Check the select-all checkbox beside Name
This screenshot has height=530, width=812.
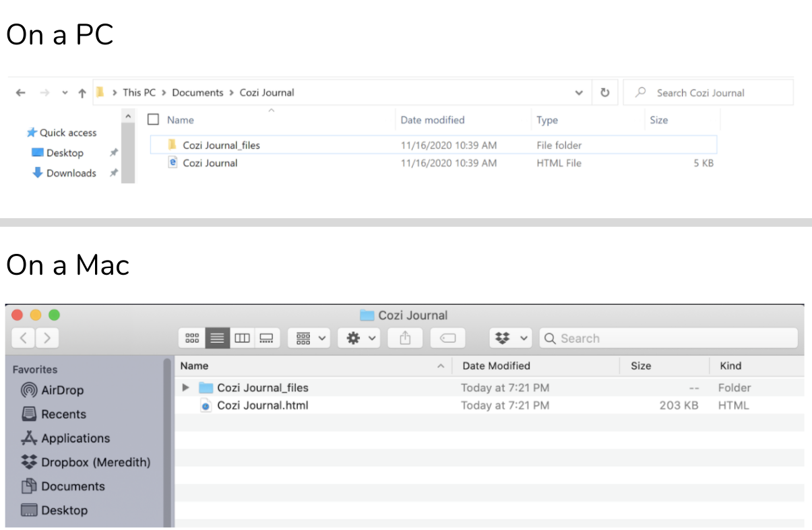click(x=153, y=120)
